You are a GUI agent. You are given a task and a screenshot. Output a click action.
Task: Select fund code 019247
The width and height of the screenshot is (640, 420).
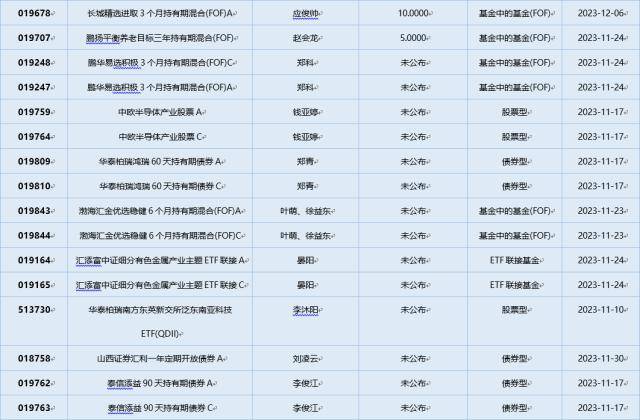point(34,87)
